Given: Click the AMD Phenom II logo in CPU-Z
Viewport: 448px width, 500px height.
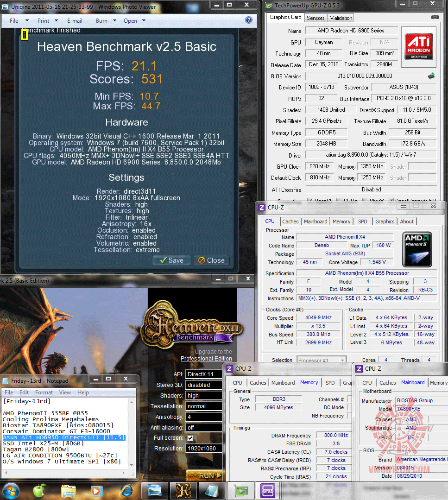Looking at the screenshot, I should point(417,249).
